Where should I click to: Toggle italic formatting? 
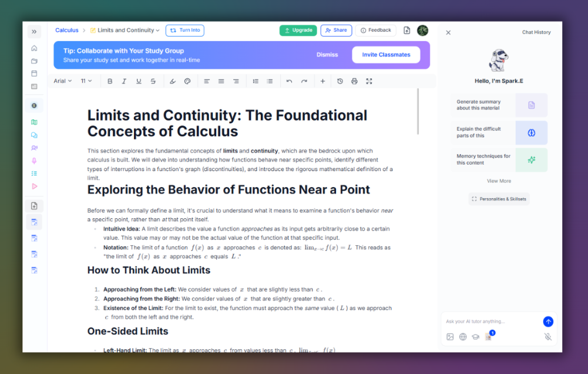pos(124,81)
